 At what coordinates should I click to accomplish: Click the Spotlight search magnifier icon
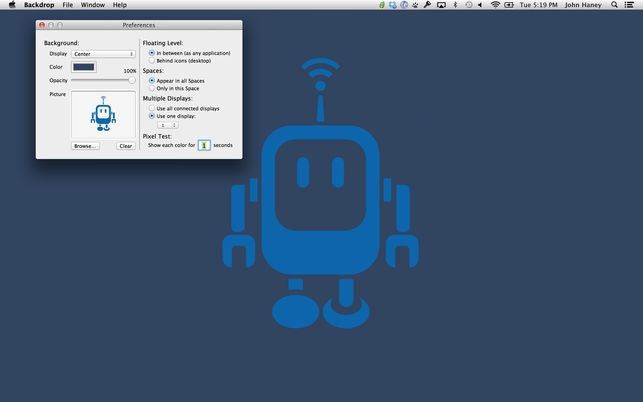click(614, 5)
